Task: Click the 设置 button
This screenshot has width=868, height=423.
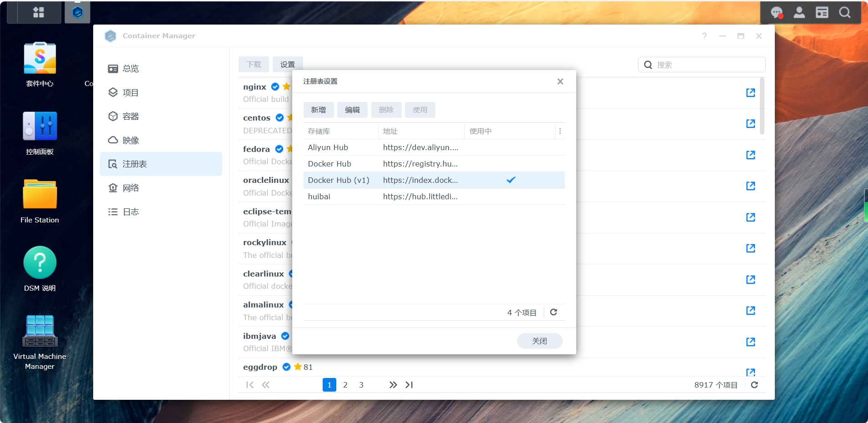Action: pyautogui.click(x=288, y=65)
